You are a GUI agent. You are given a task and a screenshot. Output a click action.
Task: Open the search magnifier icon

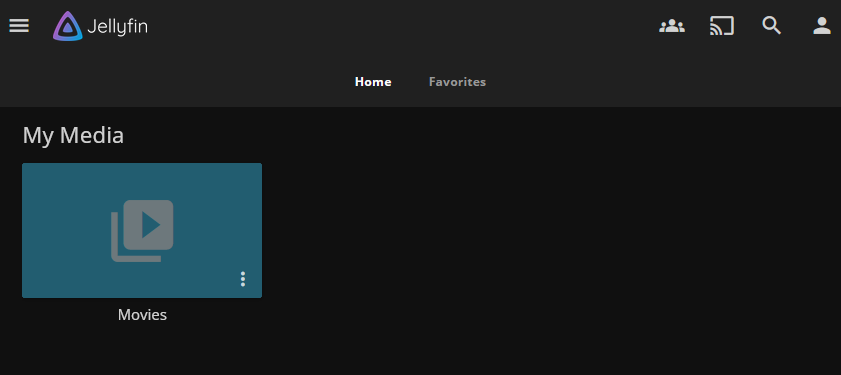[x=771, y=26]
